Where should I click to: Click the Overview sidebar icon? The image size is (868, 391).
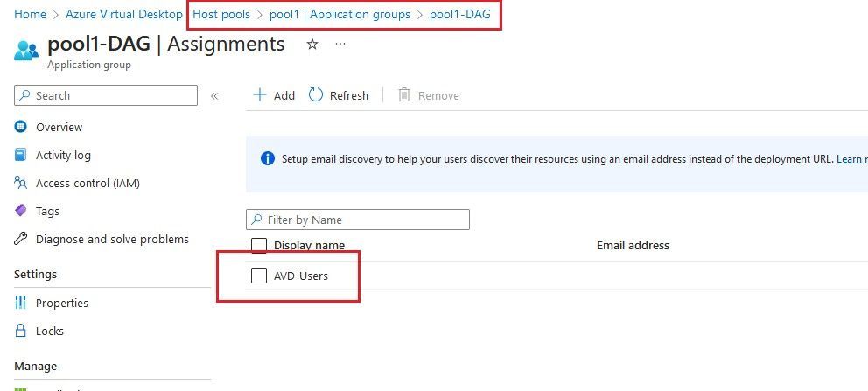click(x=20, y=127)
